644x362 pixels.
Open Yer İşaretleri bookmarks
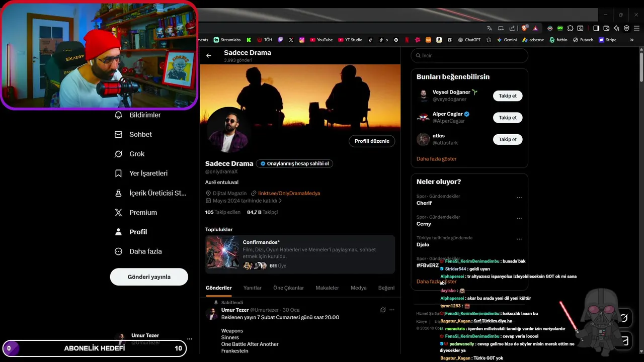click(x=141, y=173)
